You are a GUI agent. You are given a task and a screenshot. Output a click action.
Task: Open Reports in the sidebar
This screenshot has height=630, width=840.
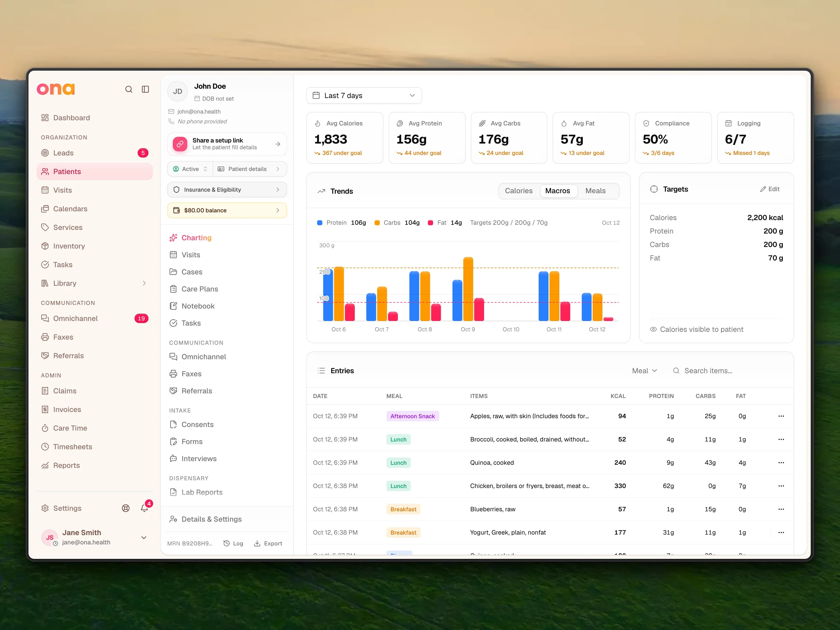(95, 465)
